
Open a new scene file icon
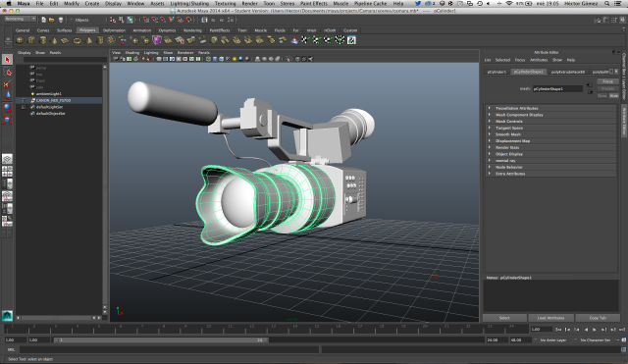pos(43,20)
